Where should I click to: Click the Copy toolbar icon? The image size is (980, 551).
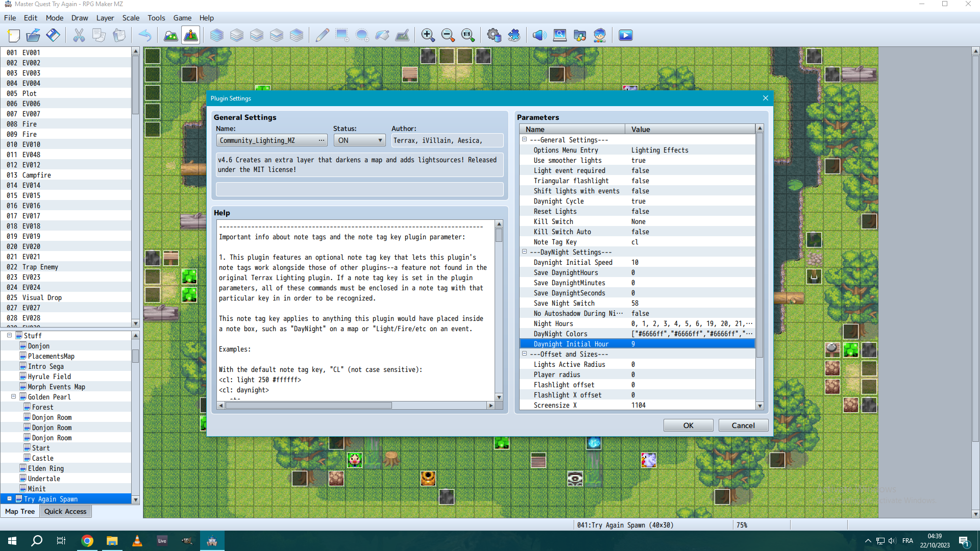coord(99,35)
